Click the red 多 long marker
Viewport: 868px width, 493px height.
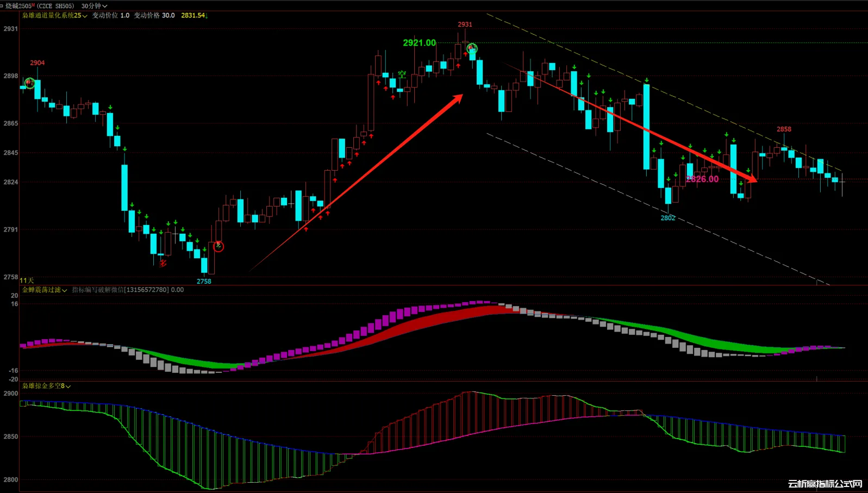click(163, 264)
